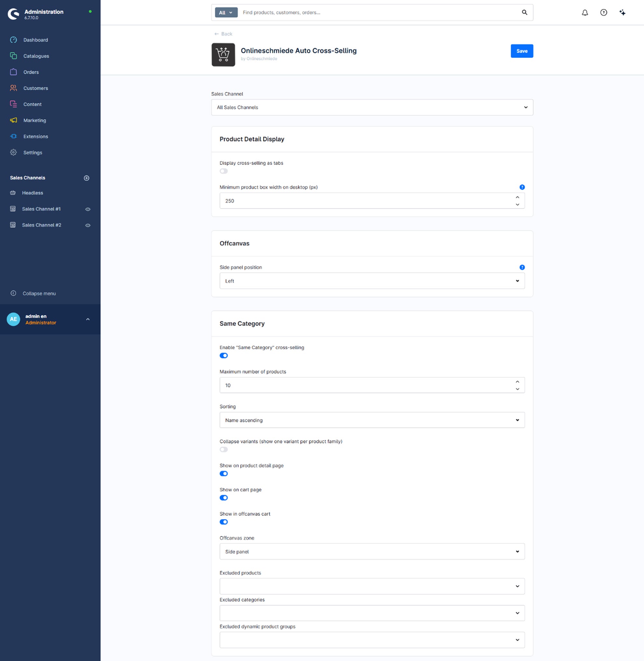Show help tooltip for minimum box width

(x=522, y=187)
